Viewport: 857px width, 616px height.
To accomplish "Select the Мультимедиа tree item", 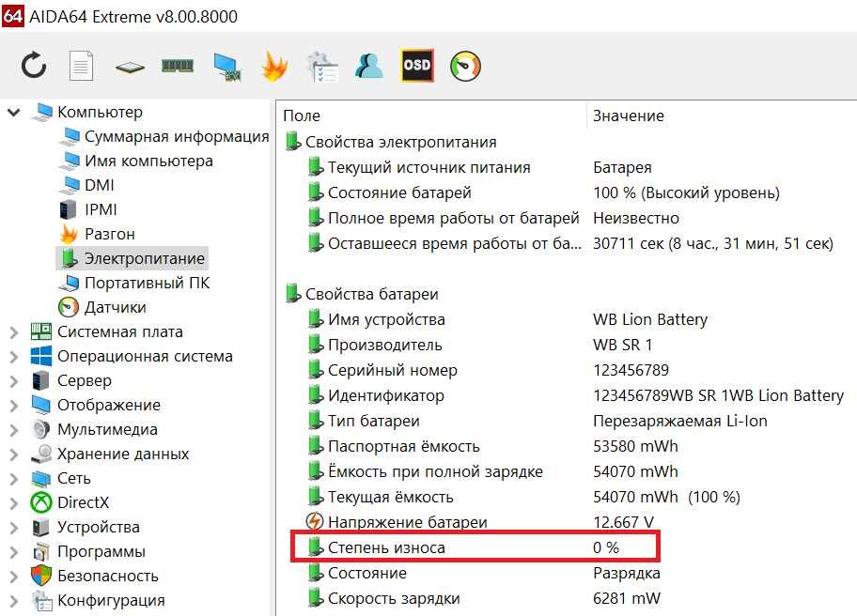I will pos(95,430).
